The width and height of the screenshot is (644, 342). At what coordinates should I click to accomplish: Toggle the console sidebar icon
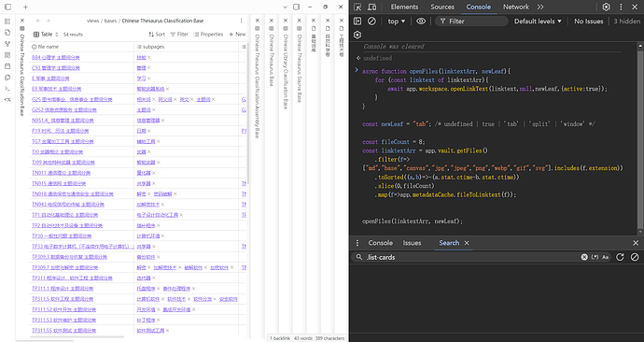(357, 21)
